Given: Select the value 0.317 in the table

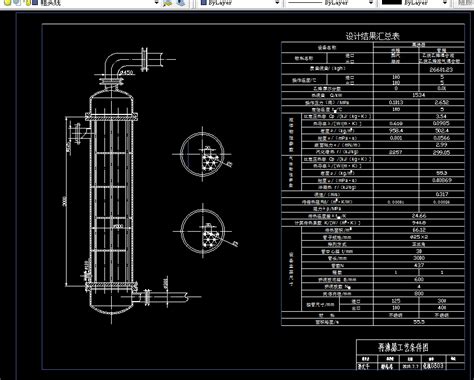Looking at the screenshot, I should [x=442, y=194].
